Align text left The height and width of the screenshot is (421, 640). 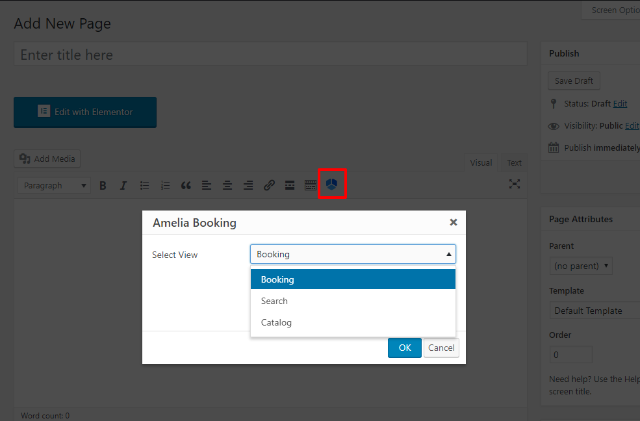point(207,186)
